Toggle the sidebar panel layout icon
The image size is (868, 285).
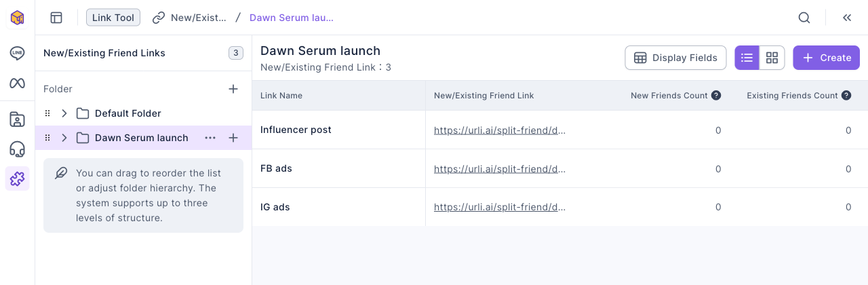point(56,18)
